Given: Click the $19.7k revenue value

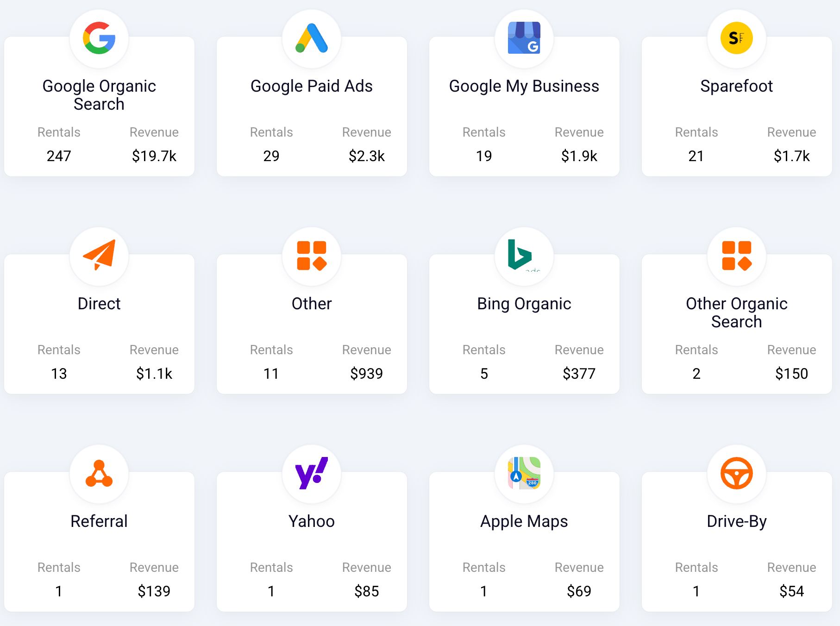Looking at the screenshot, I should (154, 156).
